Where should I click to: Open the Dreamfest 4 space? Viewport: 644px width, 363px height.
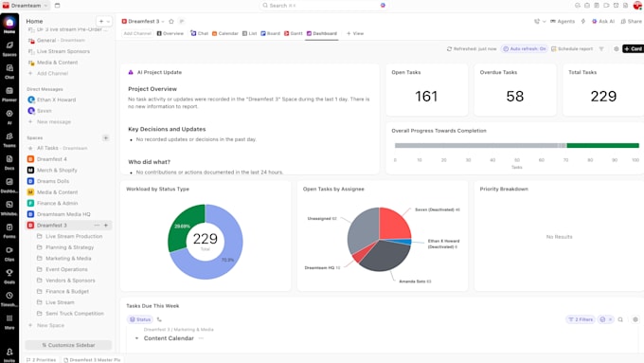(x=51, y=159)
